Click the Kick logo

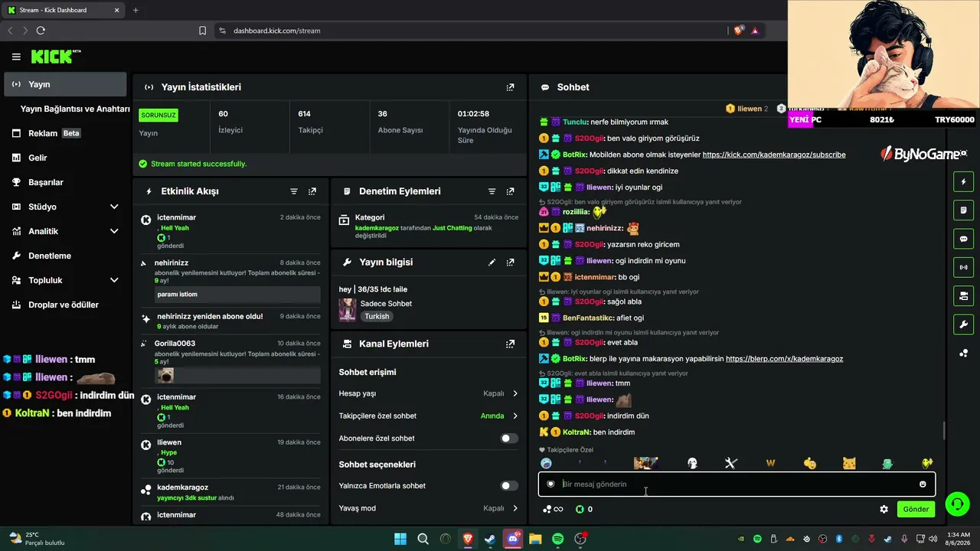(55, 57)
